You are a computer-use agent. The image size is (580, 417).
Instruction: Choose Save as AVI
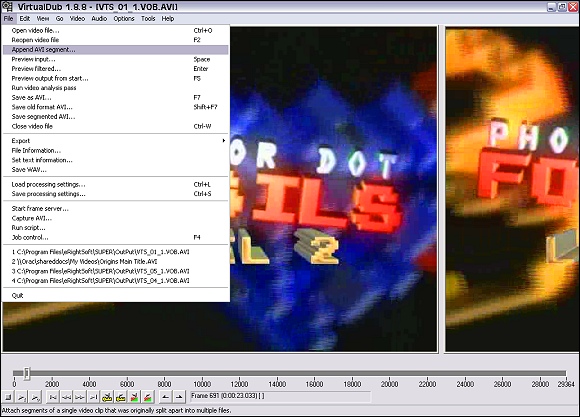click(x=115, y=98)
